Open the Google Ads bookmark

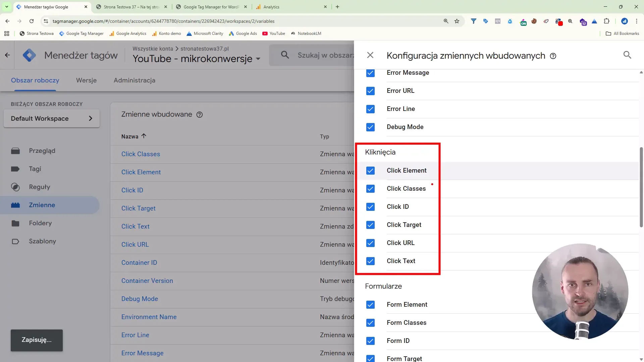click(243, 34)
